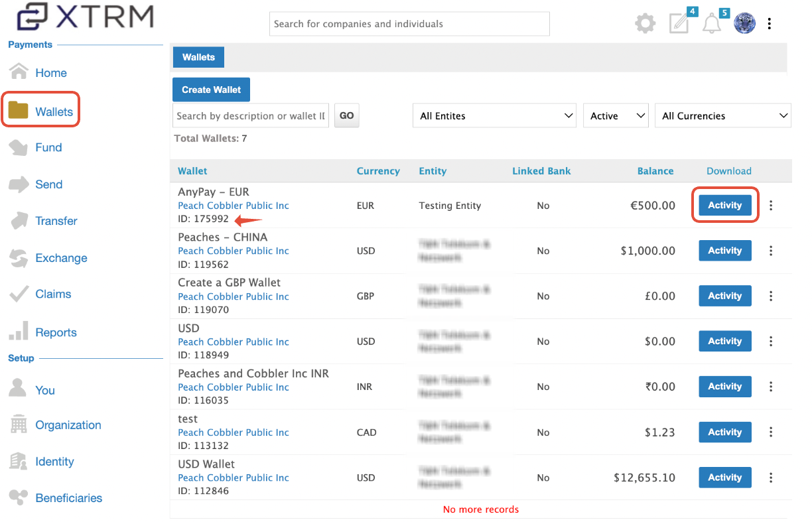This screenshot has height=522, width=812.
Task: Sort by Currency column header
Action: click(x=378, y=171)
